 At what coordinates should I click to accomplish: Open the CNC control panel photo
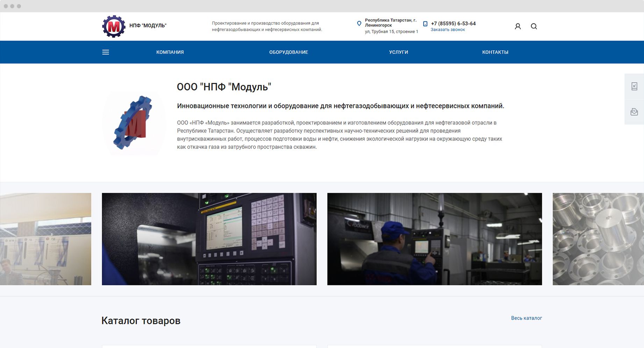pos(209,239)
